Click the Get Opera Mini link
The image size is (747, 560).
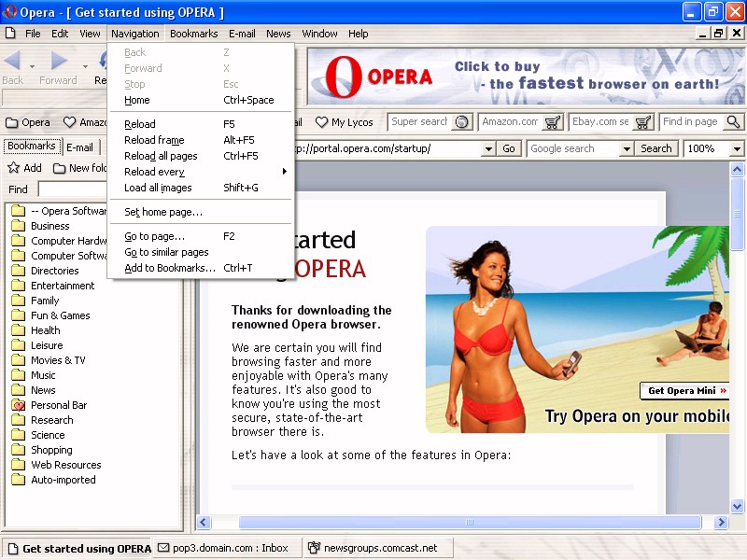click(x=686, y=390)
